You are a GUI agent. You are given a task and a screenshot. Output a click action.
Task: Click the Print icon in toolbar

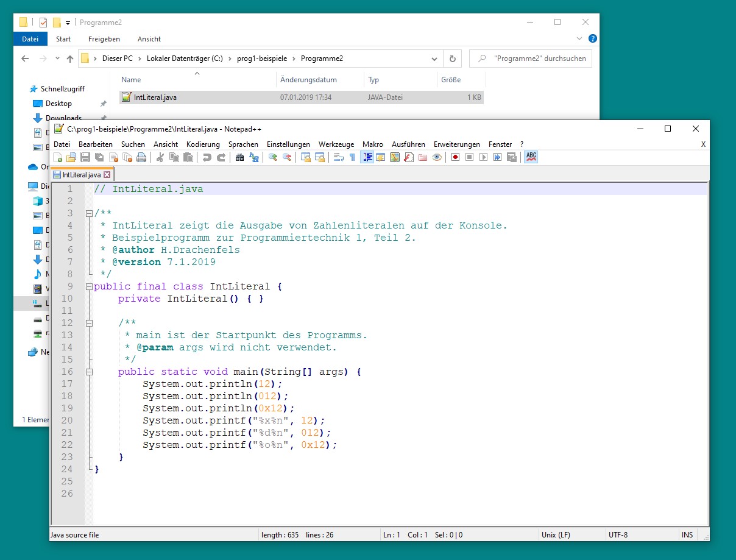point(141,157)
